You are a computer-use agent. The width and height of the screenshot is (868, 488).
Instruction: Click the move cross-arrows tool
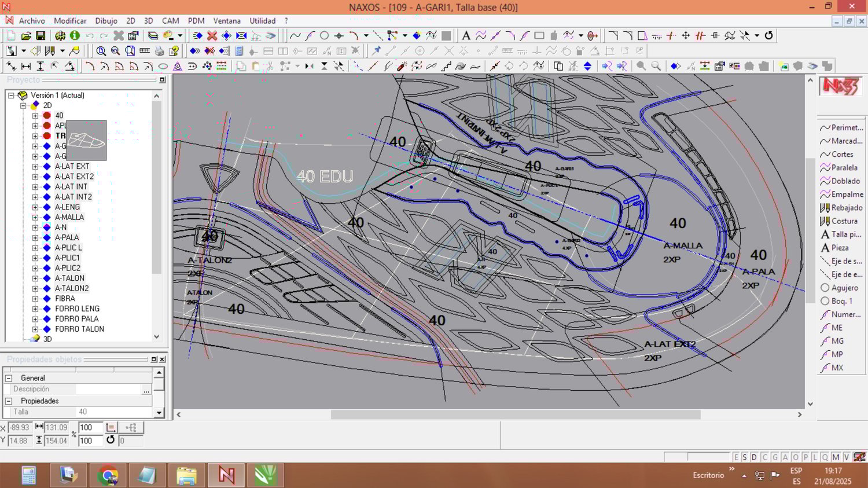pyautogui.click(x=686, y=36)
